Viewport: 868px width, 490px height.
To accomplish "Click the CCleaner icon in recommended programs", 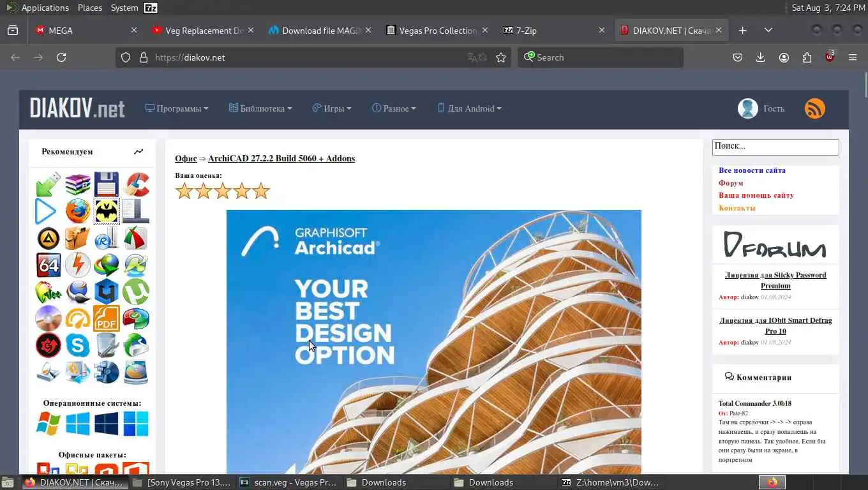I will tap(136, 184).
